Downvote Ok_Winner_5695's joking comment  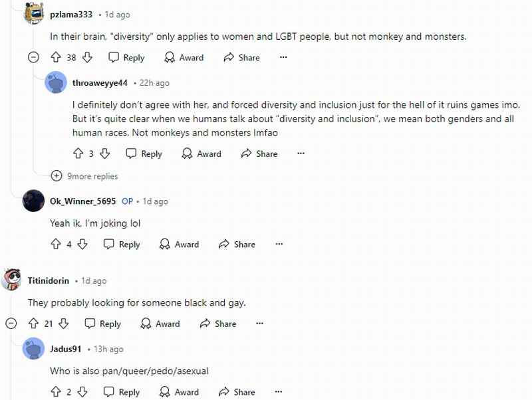tap(82, 244)
